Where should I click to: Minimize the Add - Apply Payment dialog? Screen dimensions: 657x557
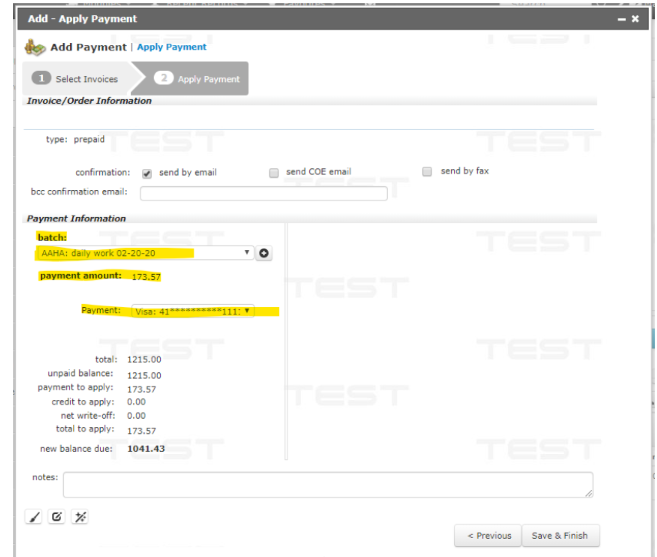pos(621,19)
